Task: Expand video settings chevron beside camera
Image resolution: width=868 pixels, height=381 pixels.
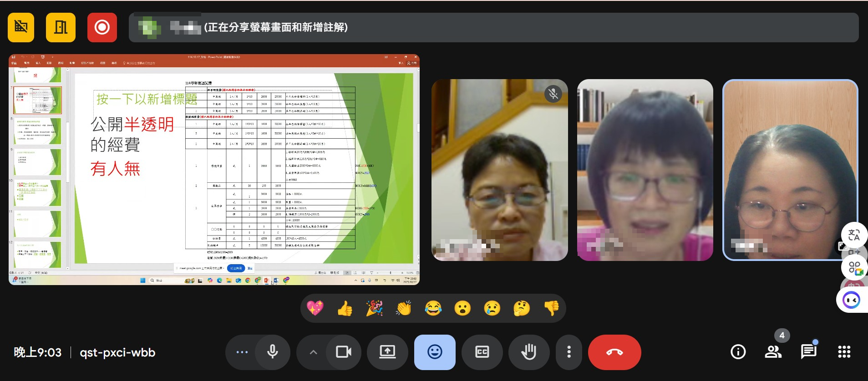Action: [x=313, y=352]
